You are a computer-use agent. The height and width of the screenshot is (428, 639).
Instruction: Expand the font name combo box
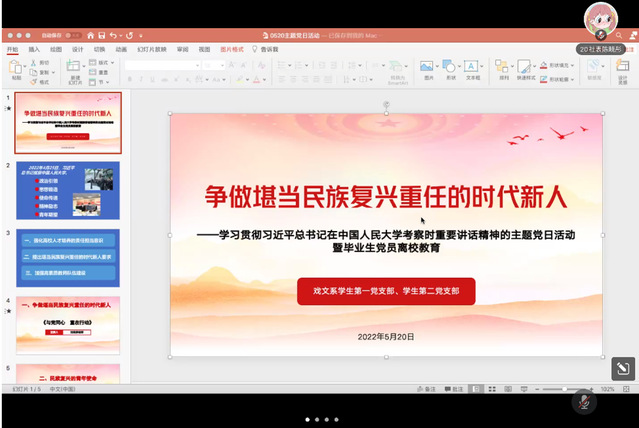tap(195, 64)
